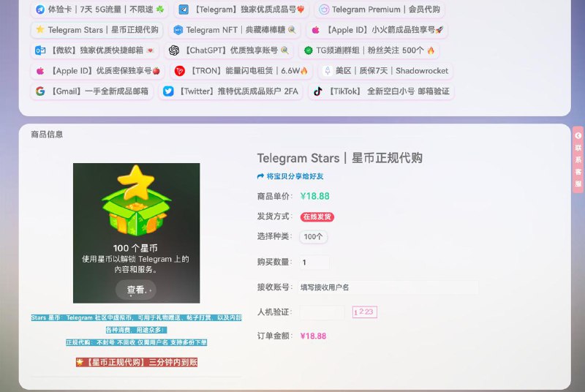Screen dimensions: 585x392
Task: Select the 100个 product type option
Action: pos(314,236)
